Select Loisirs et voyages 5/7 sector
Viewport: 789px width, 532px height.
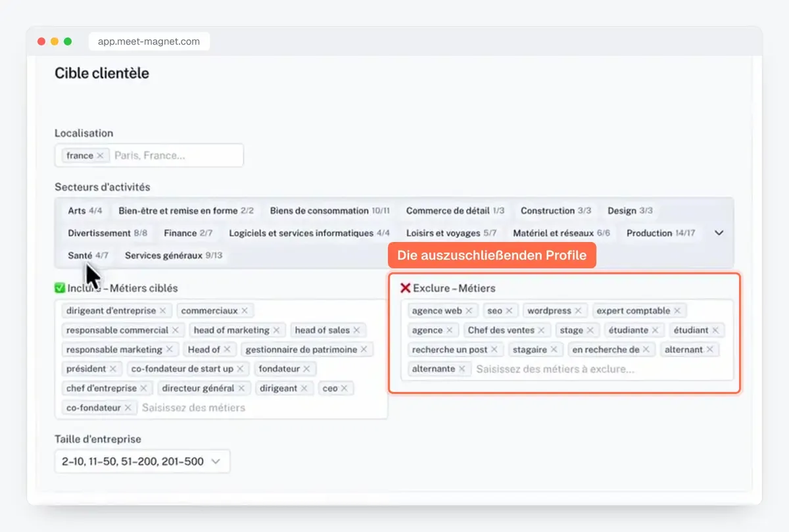451,233
